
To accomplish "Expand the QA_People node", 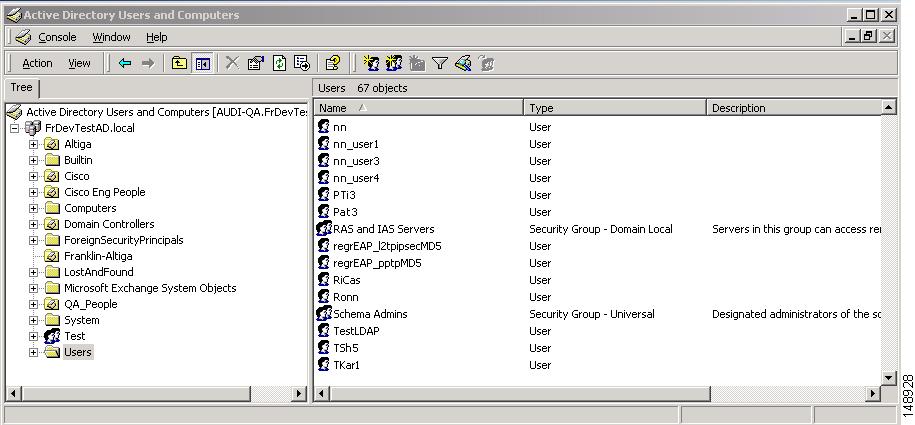I will tap(33, 304).
